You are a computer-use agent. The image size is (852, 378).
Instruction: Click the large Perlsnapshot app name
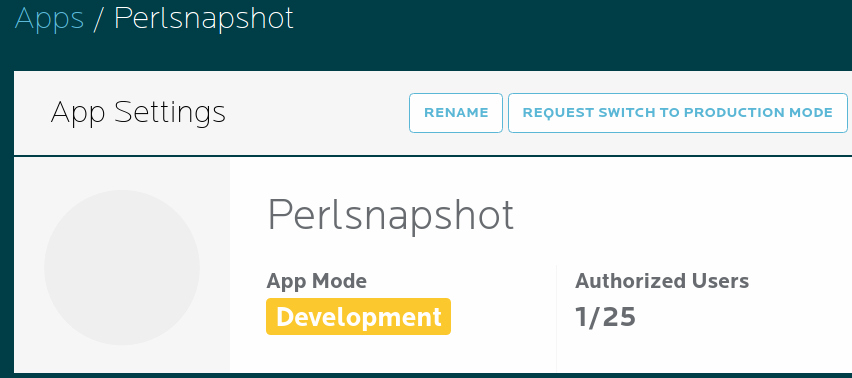[x=391, y=216]
